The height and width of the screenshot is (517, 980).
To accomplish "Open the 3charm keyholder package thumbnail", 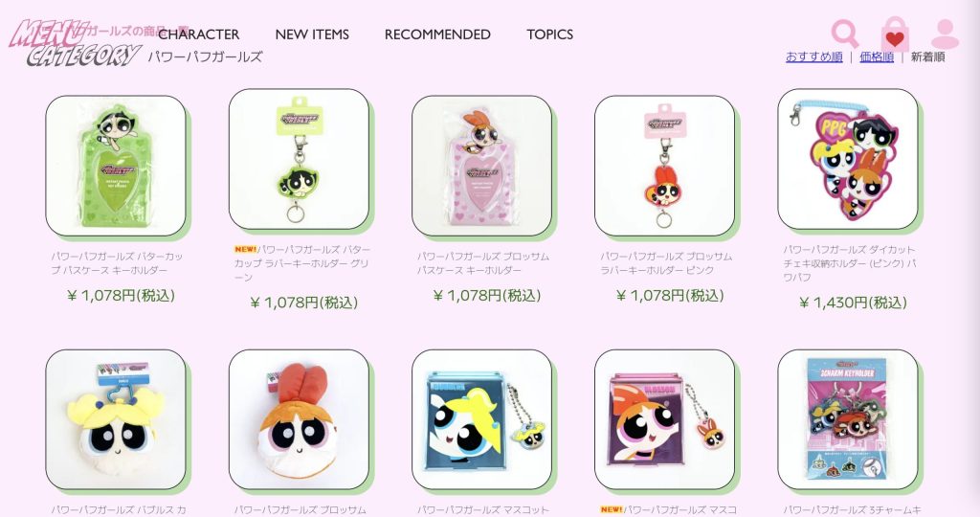I will [x=848, y=419].
